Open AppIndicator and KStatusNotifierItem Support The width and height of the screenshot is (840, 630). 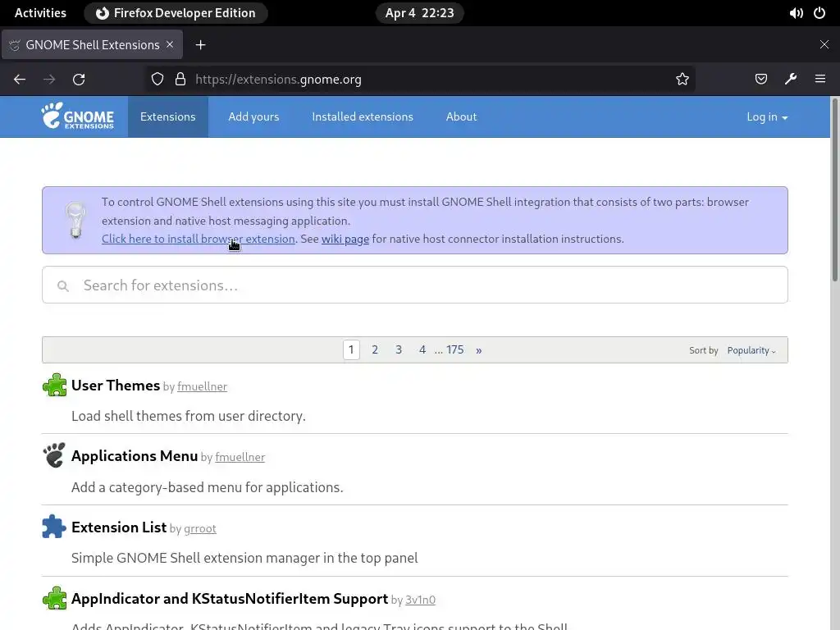tap(230, 598)
